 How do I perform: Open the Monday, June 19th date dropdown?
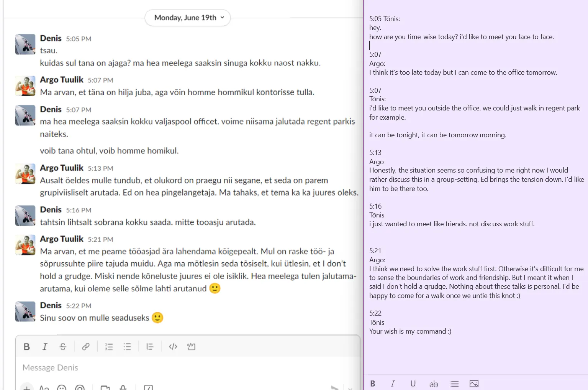pos(188,18)
